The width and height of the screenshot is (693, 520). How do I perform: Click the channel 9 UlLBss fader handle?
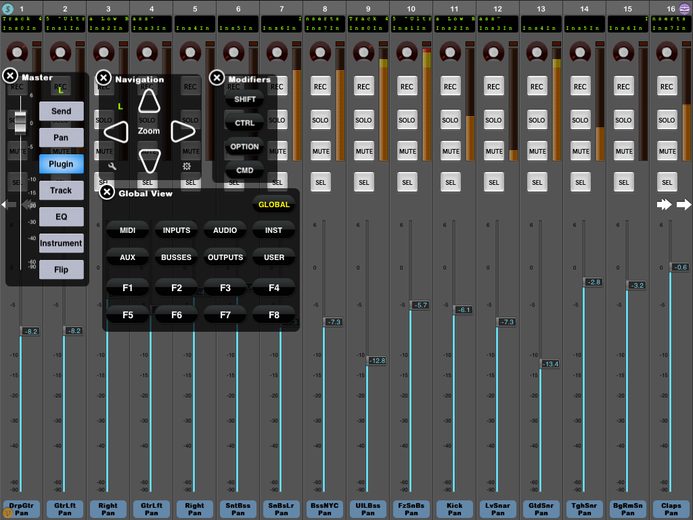(376, 361)
